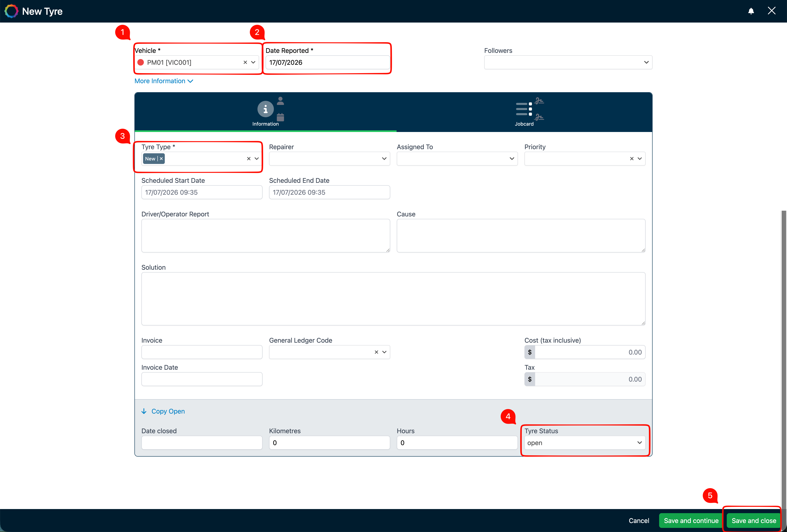Click the Hours field
The image size is (787, 532).
click(457, 443)
